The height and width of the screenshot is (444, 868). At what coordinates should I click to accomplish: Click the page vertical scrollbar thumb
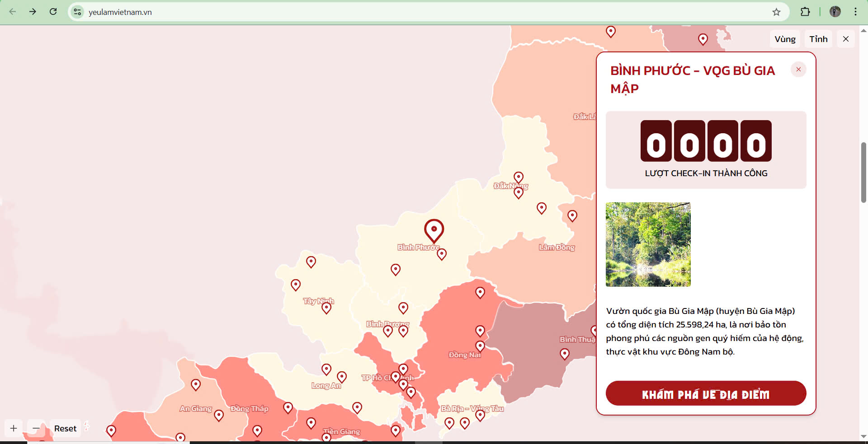pos(863,172)
